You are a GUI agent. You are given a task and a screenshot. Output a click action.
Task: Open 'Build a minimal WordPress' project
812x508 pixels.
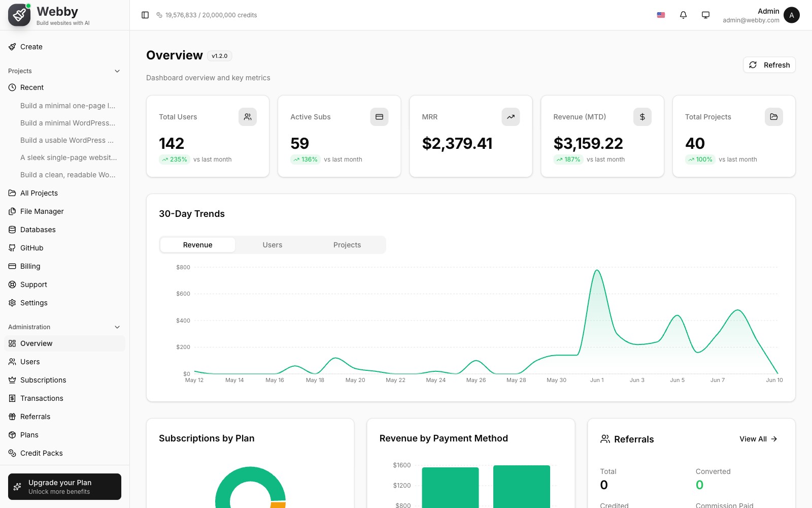click(68, 123)
